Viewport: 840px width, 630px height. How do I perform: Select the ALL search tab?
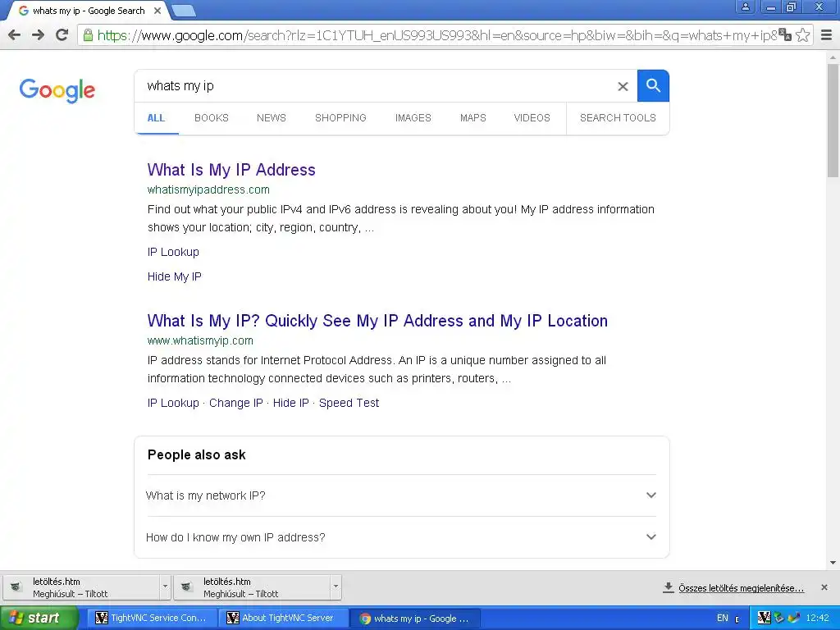tap(157, 118)
